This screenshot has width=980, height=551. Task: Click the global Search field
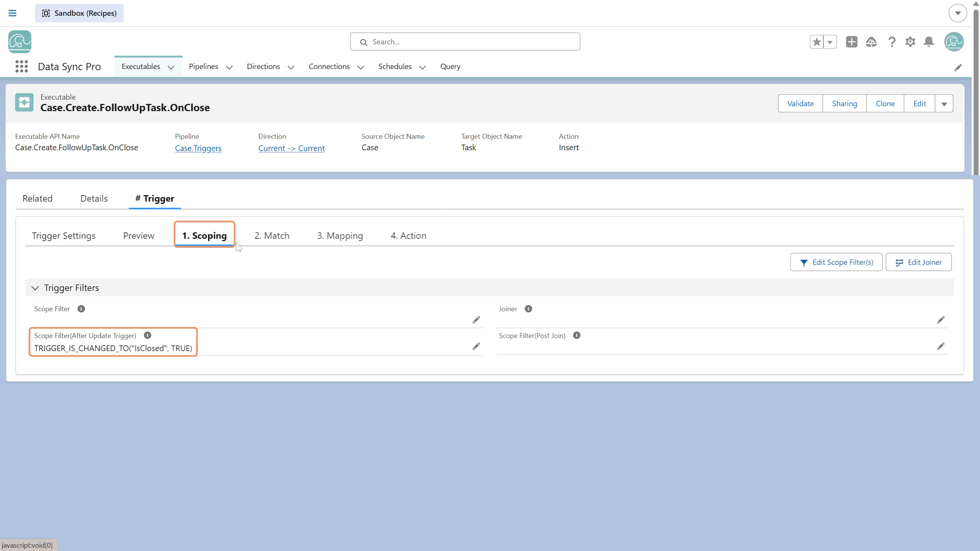[x=465, y=42]
